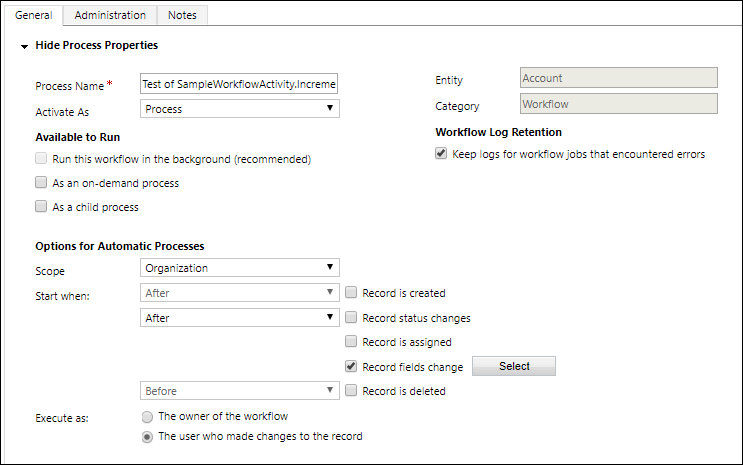Check the Record is deleted option
The image size is (743, 465).
[x=352, y=391]
